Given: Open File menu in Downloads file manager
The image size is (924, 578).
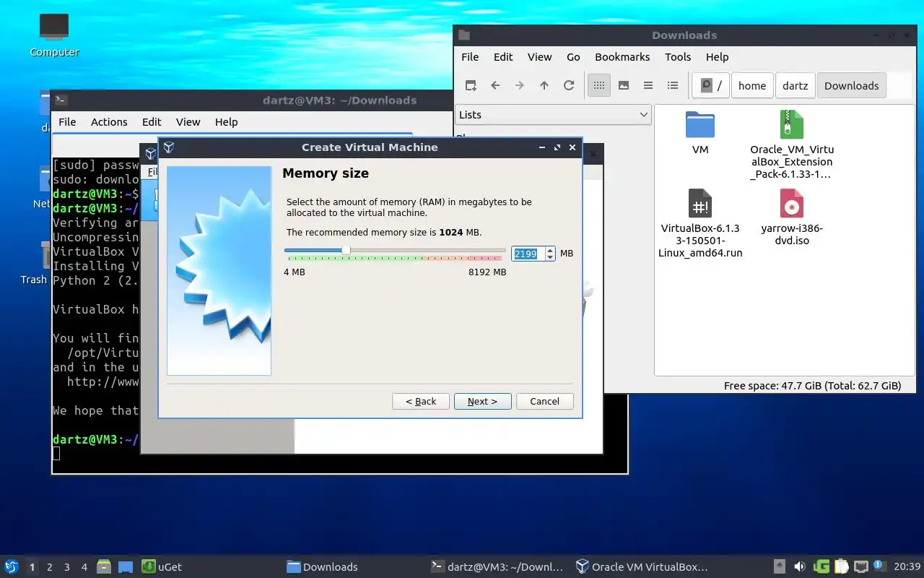Looking at the screenshot, I should pos(470,56).
